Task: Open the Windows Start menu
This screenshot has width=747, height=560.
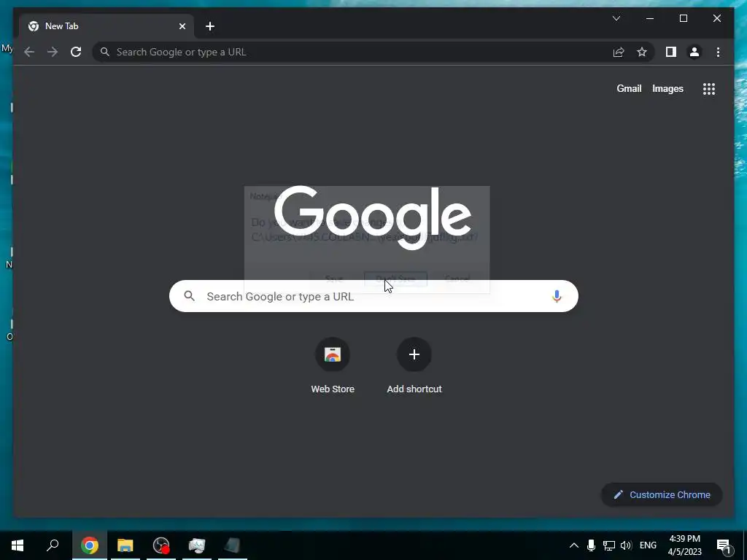Action: (x=18, y=545)
